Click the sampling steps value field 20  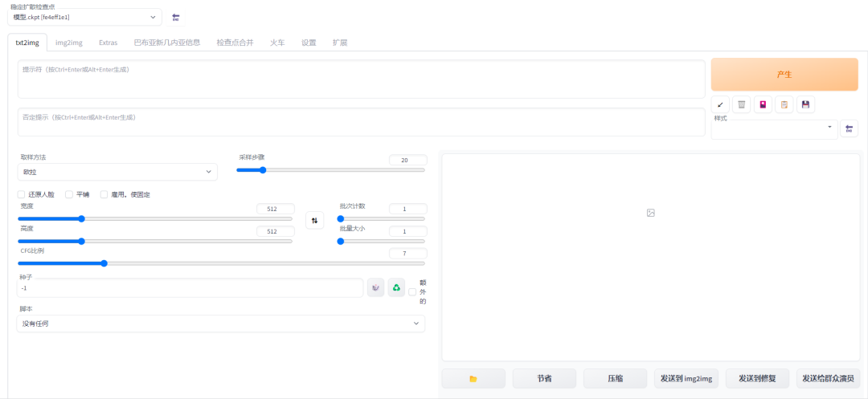408,161
